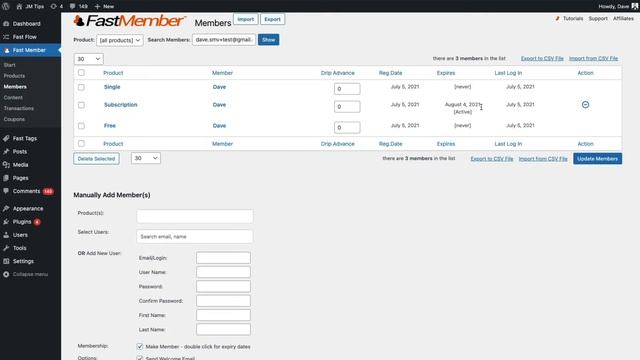Click the top Export to CSV File link

[x=542, y=58]
